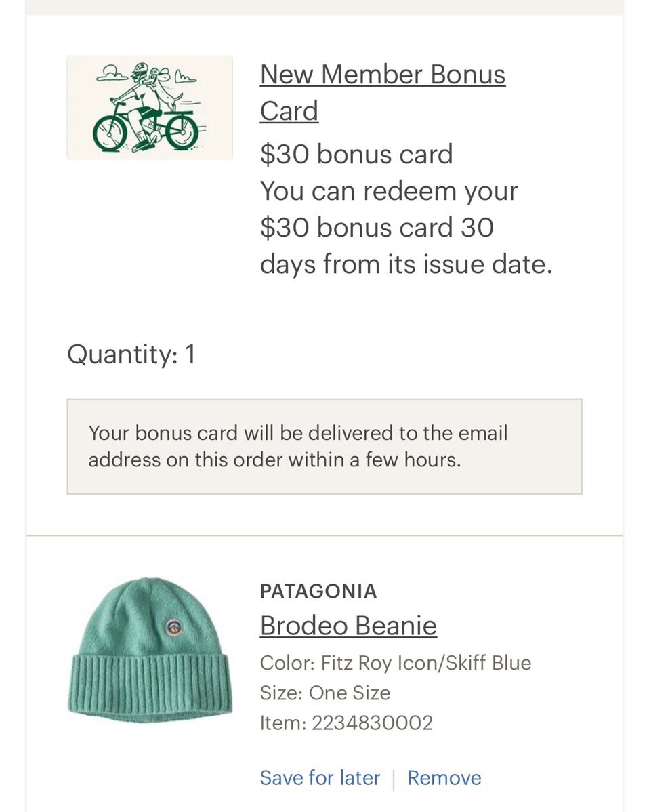Click the $30 bonus card heading text
Screen dimensions: 649x812
coord(356,155)
